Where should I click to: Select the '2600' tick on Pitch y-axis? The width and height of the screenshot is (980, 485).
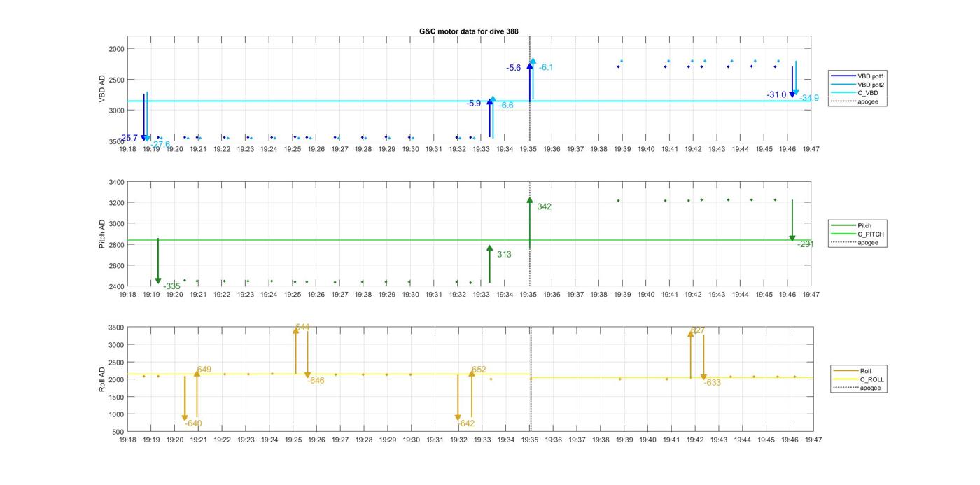pos(116,266)
